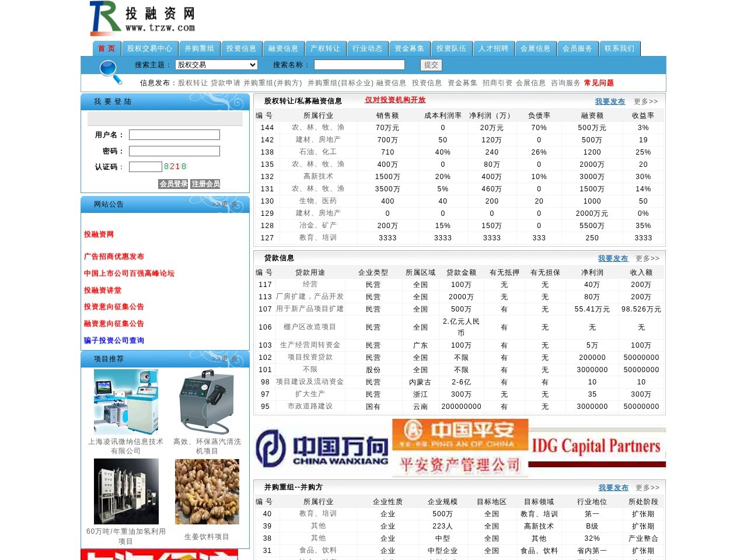Click the magnifier search icon

[110, 71]
